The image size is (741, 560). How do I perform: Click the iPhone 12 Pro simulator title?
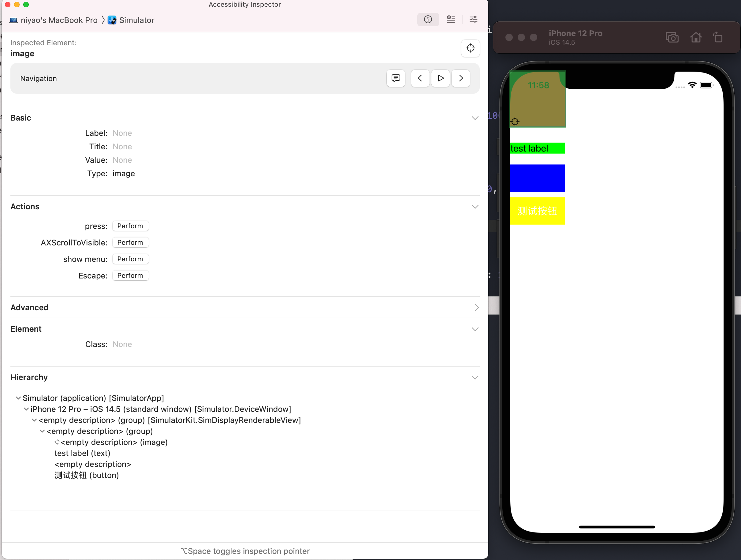tap(575, 34)
